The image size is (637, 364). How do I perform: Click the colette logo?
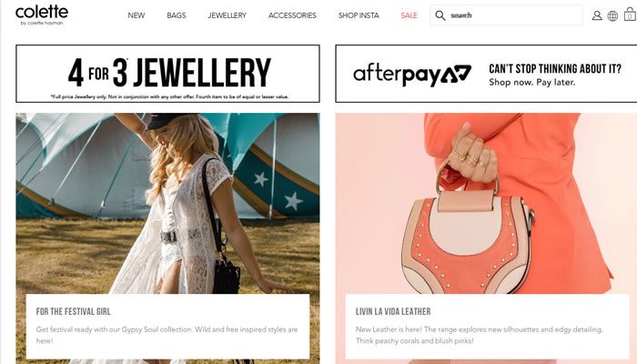(x=42, y=15)
